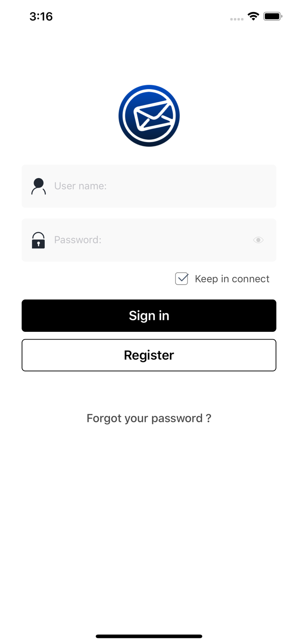The width and height of the screenshot is (298, 644).
Task: Click the app's envelope logo
Action: [x=149, y=115]
